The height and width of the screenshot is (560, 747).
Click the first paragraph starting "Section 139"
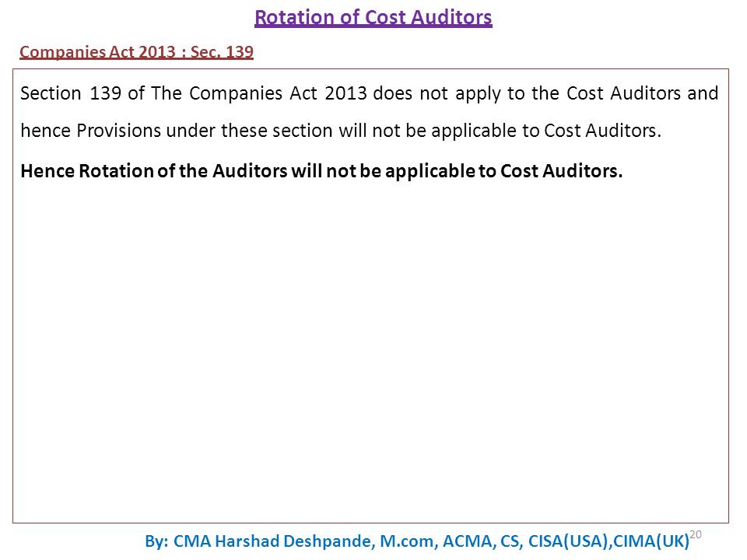tap(369, 112)
